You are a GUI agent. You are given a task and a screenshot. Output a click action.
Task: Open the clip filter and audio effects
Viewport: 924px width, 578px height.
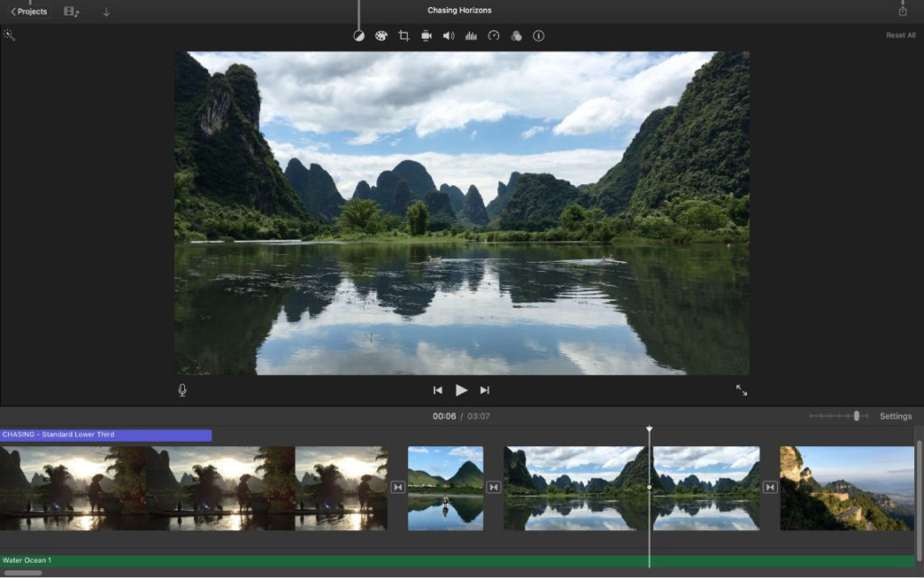[516, 36]
